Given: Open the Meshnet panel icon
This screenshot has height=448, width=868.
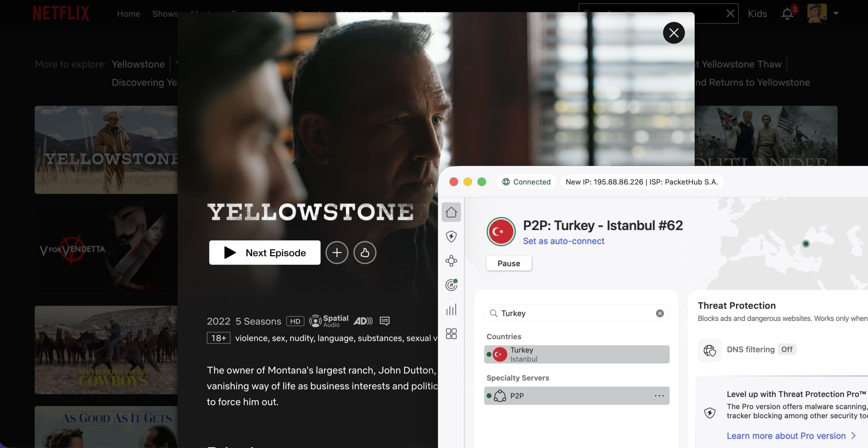Looking at the screenshot, I should (451, 261).
